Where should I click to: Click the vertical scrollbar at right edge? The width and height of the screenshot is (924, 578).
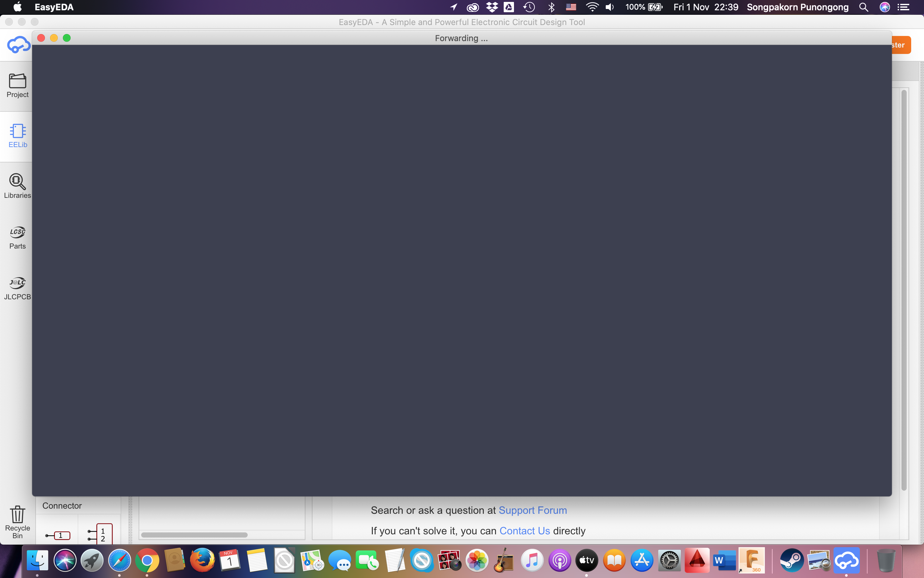pyautogui.click(x=904, y=291)
